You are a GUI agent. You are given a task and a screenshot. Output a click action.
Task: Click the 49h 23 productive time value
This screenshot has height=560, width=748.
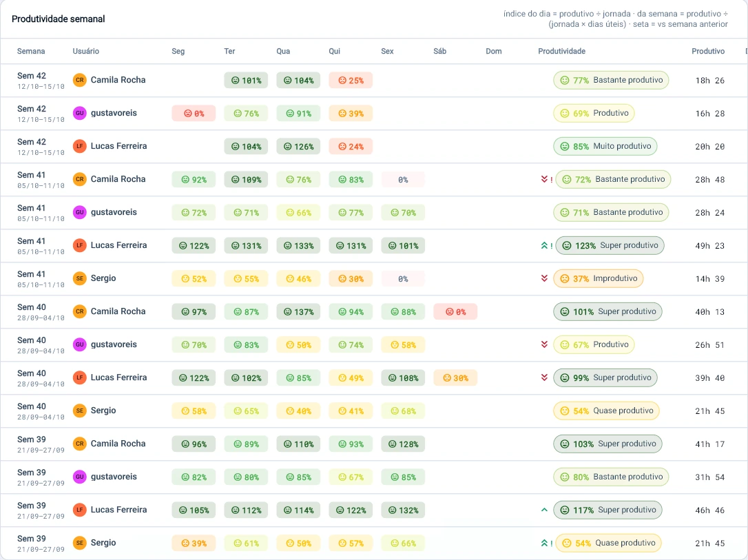pos(710,246)
